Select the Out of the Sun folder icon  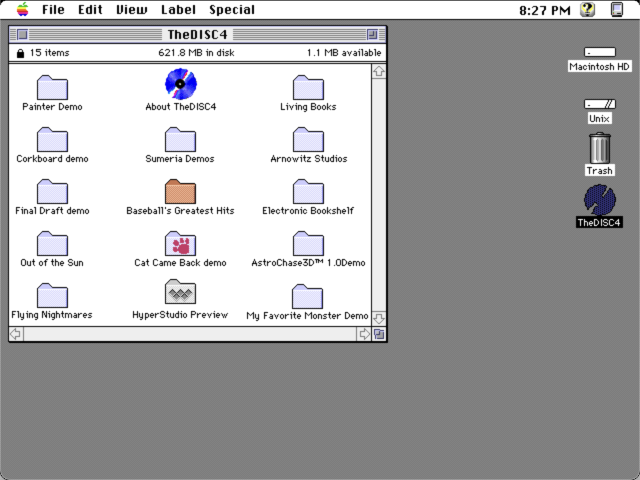pyautogui.click(x=52, y=244)
